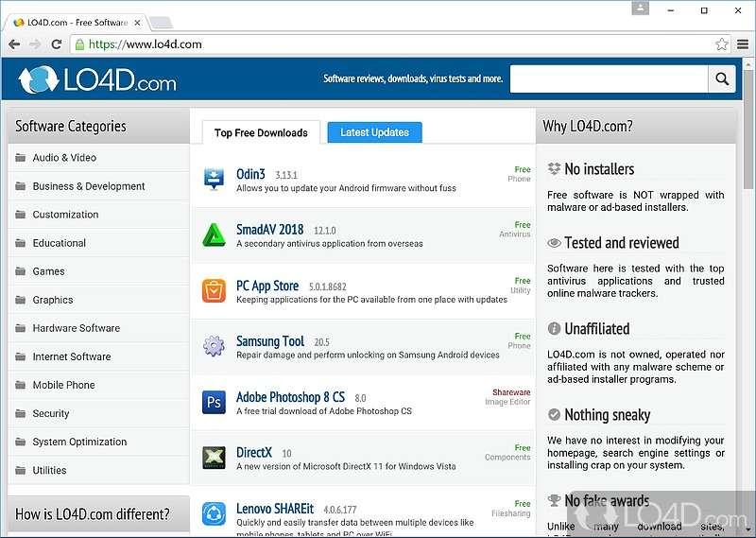756x538 pixels.
Task: Browse the Games category folder
Action: click(48, 271)
